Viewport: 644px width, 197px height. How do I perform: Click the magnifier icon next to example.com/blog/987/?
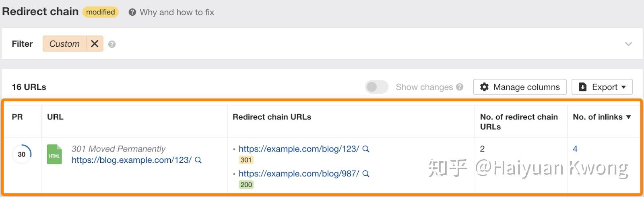(366, 174)
